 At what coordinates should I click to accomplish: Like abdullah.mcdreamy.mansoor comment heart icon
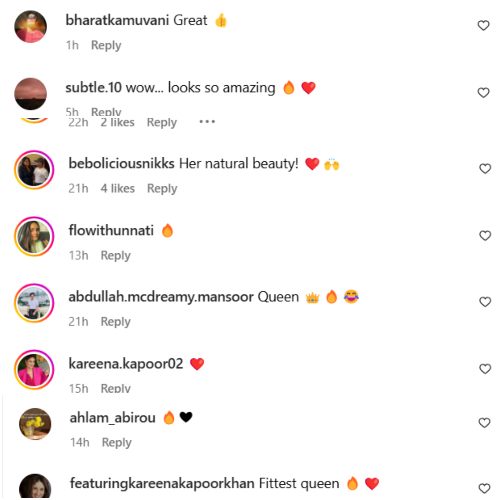pos(485,302)
